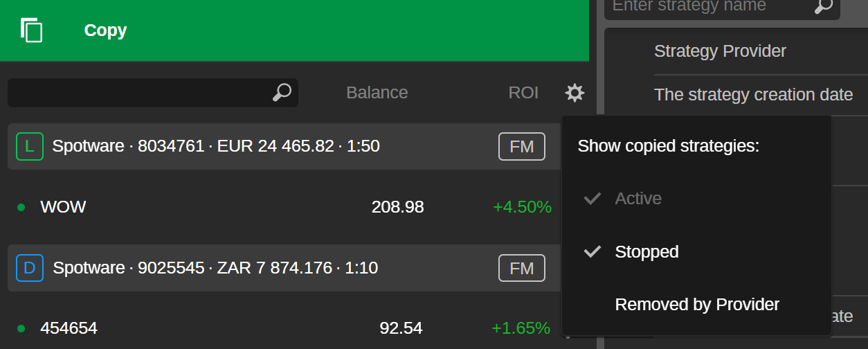
Task: Click the Copy icon in green header
Action: (x=32, y=30)
